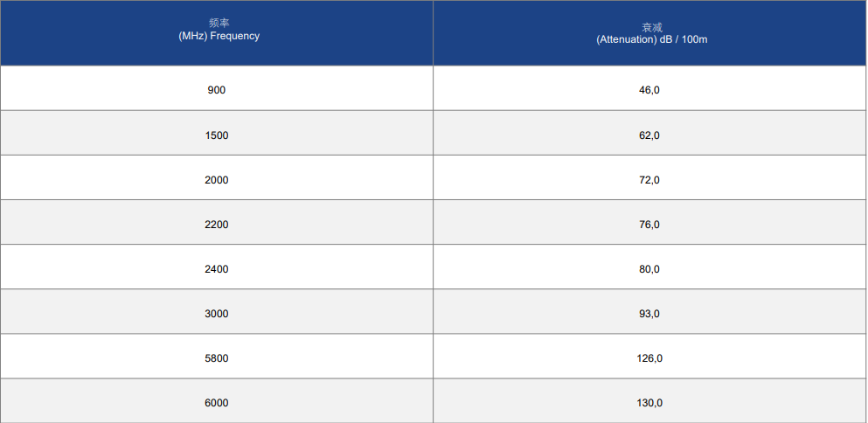Screen dimensions: 868x423
Task: Click the Chinese 衰减 header text
Action: [x=652, y=28]
